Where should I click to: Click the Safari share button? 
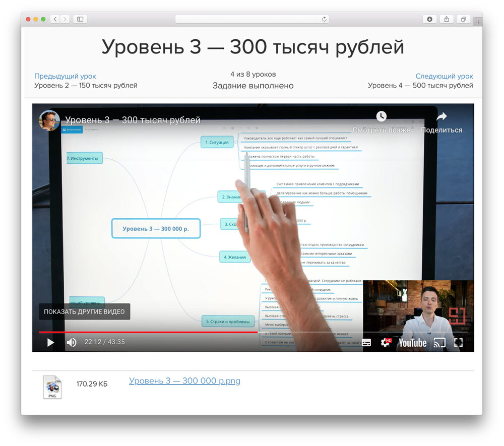pyautogui.click(x=447, y=19)
